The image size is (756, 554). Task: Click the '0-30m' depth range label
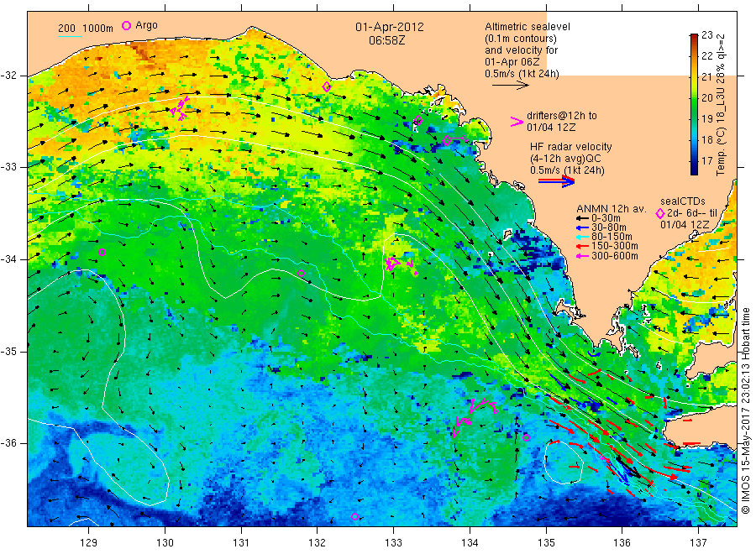(x=606, y=218)
